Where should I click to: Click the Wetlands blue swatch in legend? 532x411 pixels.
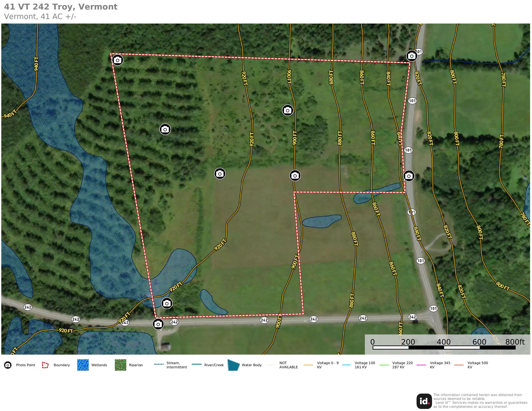click(83, 365)
